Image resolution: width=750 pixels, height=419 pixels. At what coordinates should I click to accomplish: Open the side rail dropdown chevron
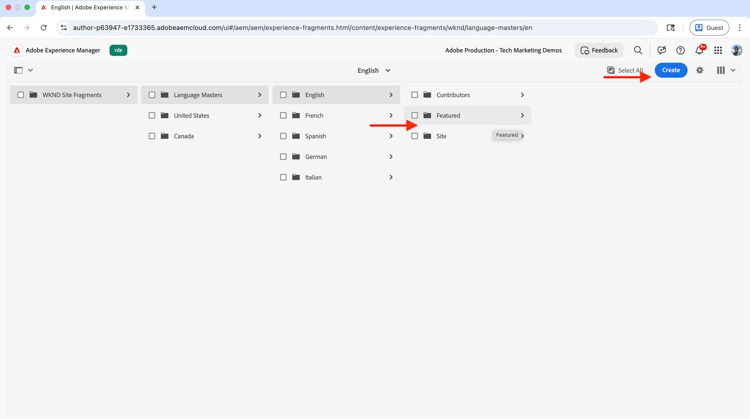click(x=30, y=70)
